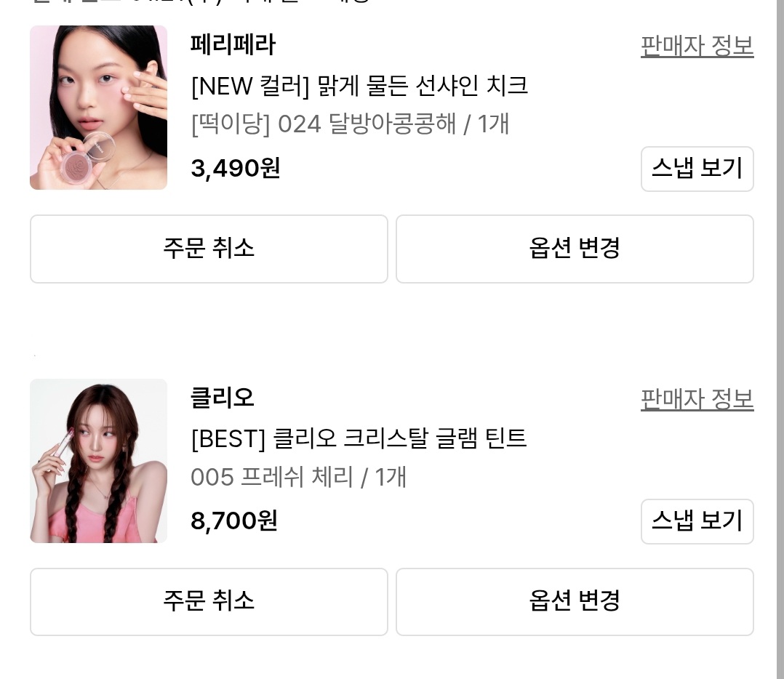Click the 8,700원 price
Image resolution: width=784 pixels, height=679 pixels.
click(x=233, y=521)
